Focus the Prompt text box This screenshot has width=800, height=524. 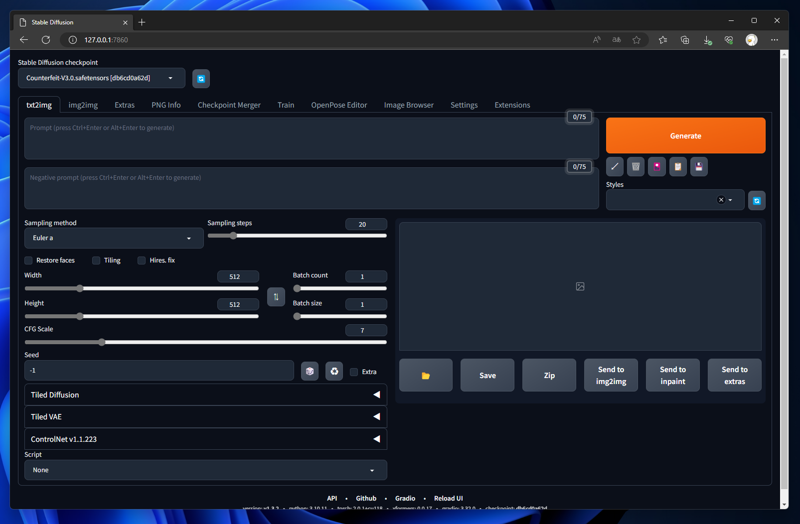point(311,139)
